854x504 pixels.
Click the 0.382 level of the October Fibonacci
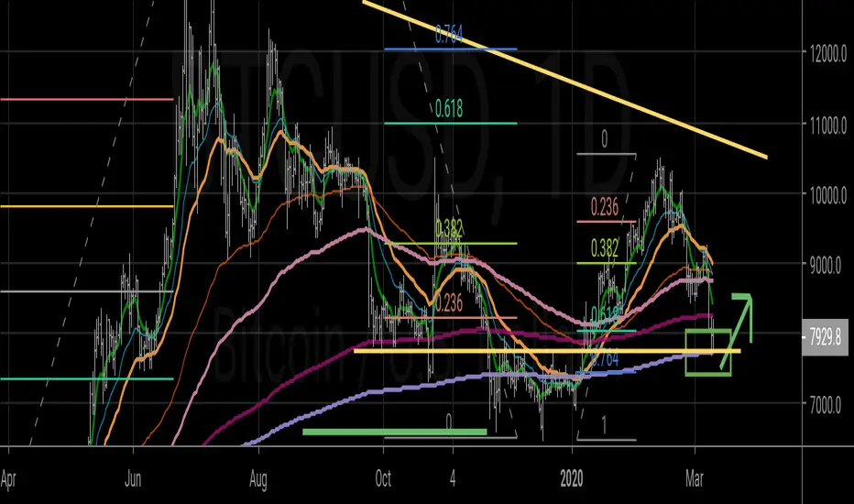(450, 243)
